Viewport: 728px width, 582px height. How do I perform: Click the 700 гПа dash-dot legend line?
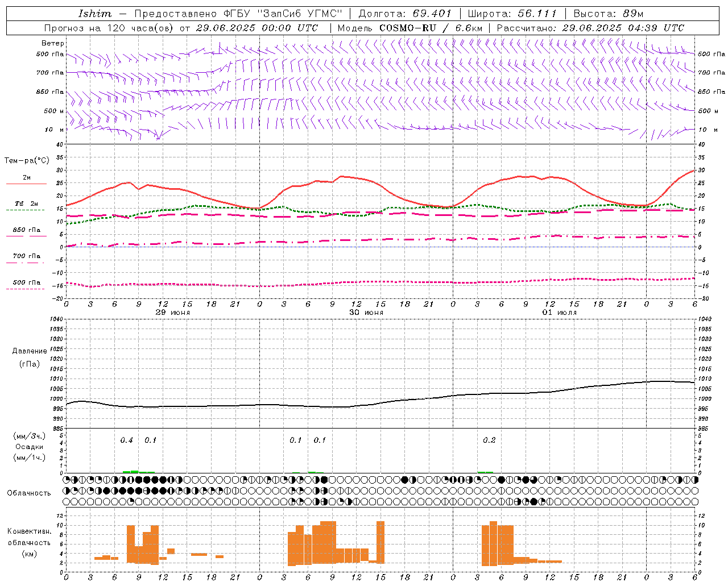(x=25, y=262)
